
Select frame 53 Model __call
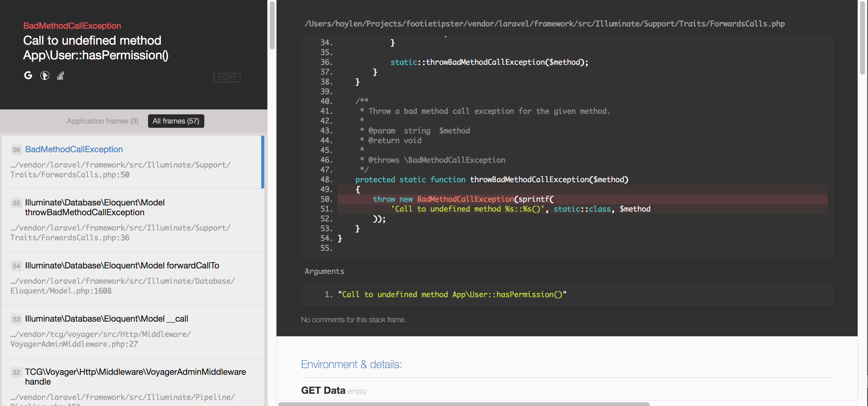106,318
